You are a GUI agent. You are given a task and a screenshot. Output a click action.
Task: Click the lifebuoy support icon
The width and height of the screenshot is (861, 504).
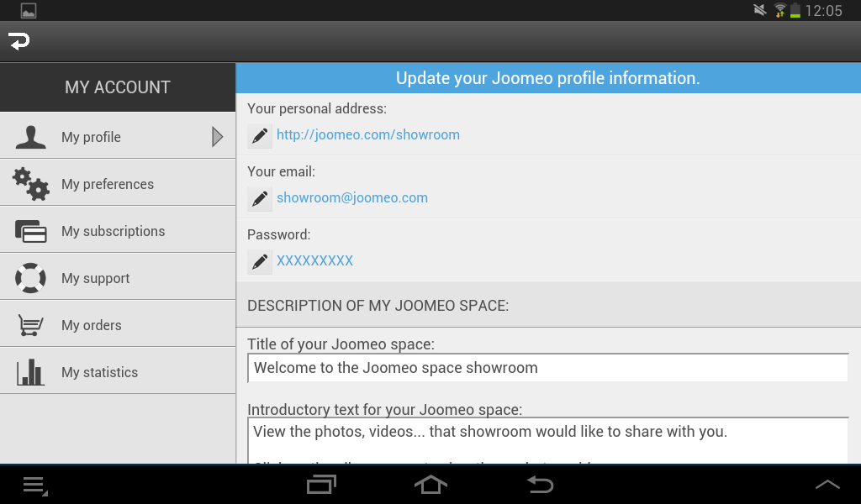[31, 278]
